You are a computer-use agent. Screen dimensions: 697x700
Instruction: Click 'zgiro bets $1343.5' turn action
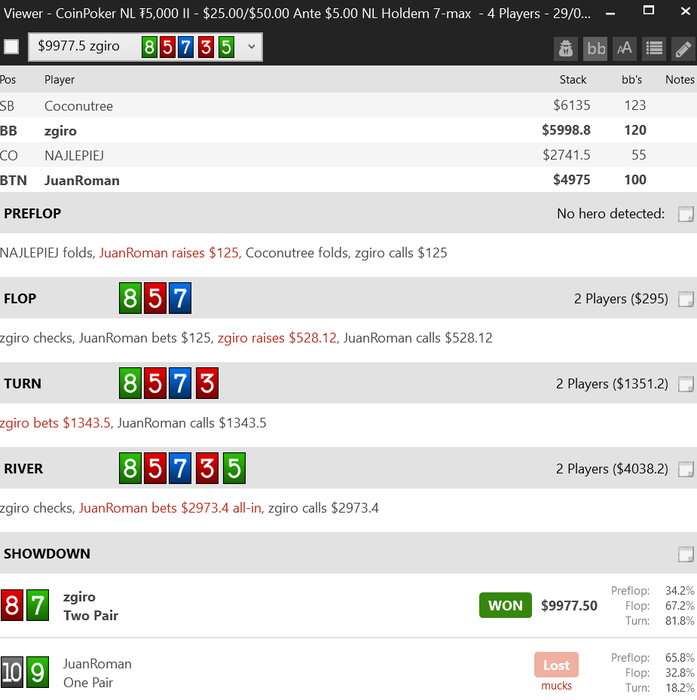pyautogui.click(x=56, y=423)
